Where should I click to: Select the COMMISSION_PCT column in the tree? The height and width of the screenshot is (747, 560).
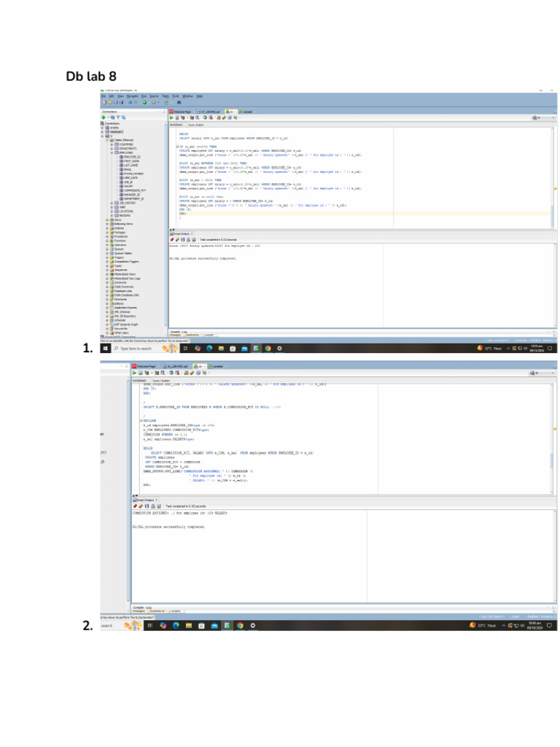click(133, 189)
